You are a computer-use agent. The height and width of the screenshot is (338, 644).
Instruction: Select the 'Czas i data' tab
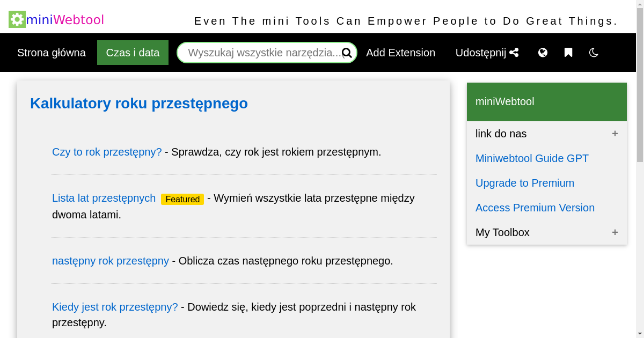pos(133,52)
